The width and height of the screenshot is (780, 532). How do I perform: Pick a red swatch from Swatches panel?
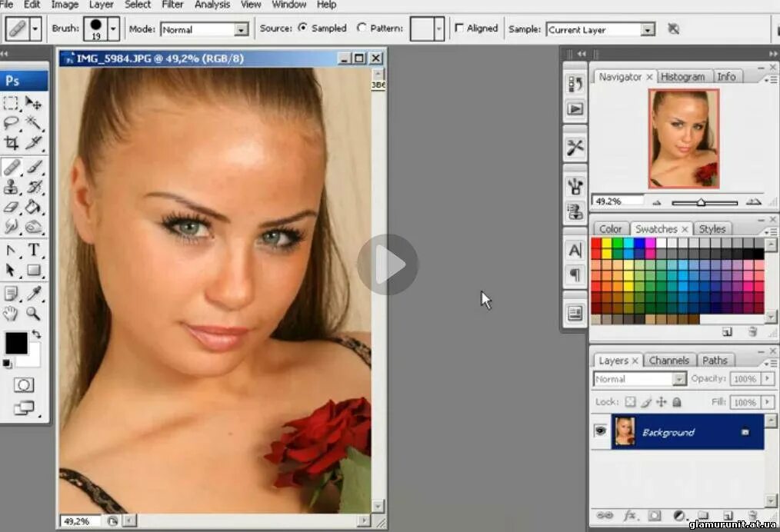click(595, 242)
